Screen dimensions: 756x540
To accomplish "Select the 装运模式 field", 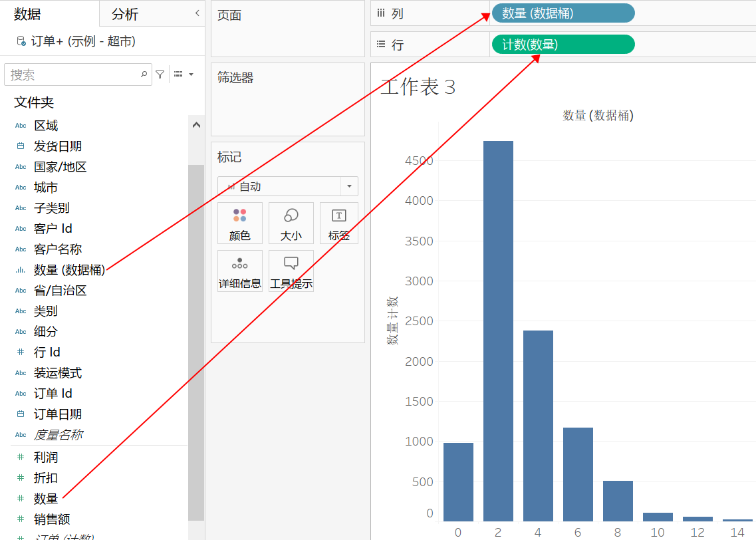I will point(58,372).
